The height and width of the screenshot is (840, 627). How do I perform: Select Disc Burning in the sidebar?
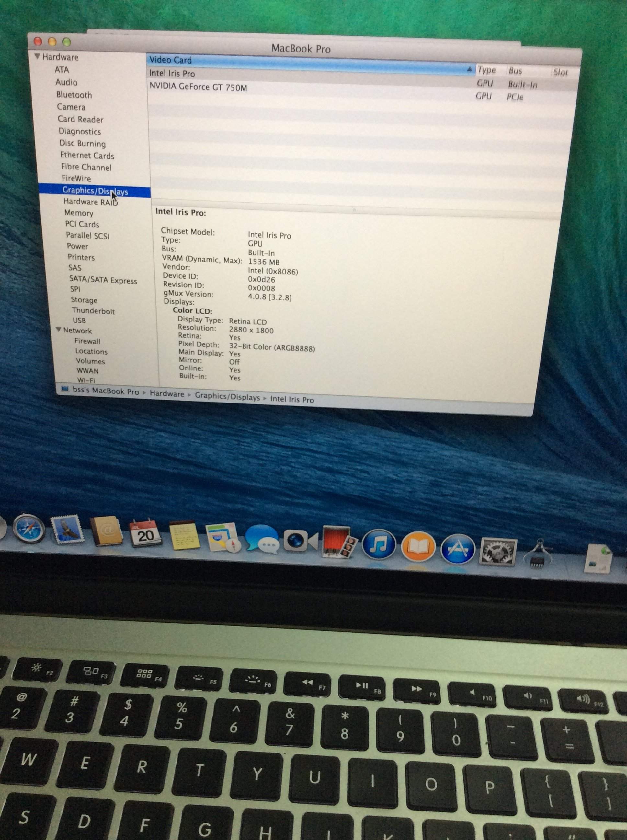(x=82, y=143)
